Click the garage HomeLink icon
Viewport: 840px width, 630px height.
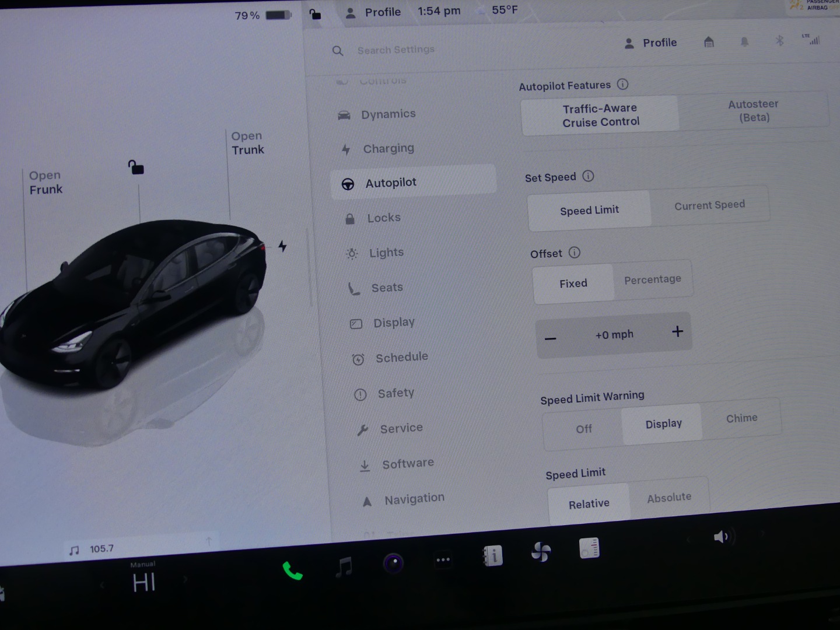(709, 42)
